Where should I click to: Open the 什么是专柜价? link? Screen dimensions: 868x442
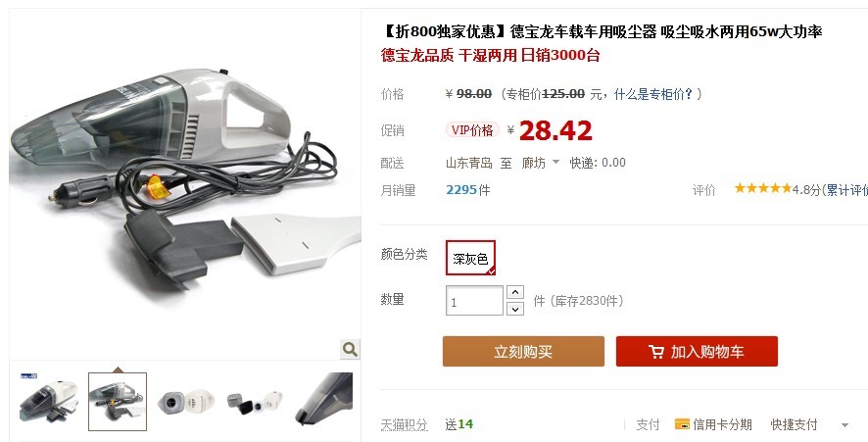tap(652, 94)
